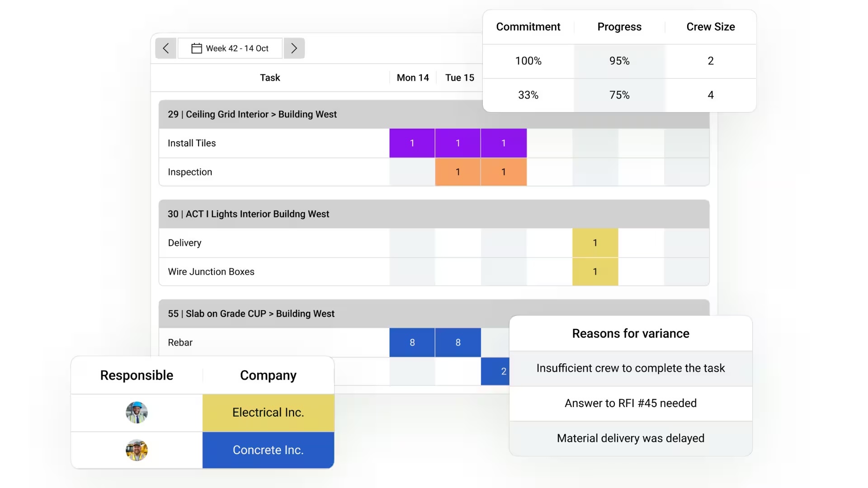The width and height of the screenshot is (868, 488).
Task: Open the Week 42 calendar date picker
Action: click(230, 48)
